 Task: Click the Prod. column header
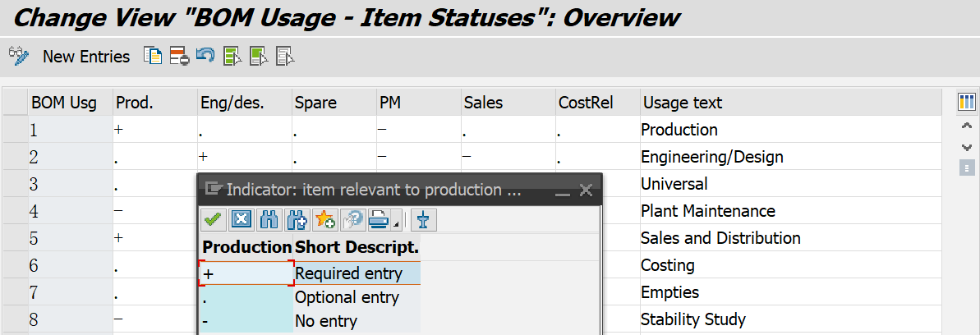155,103
